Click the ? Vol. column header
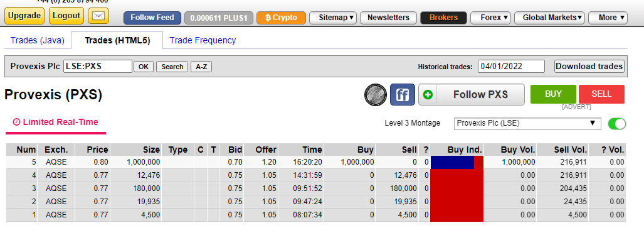The width and height of the screenshot is (644, 240). point(608,150)
